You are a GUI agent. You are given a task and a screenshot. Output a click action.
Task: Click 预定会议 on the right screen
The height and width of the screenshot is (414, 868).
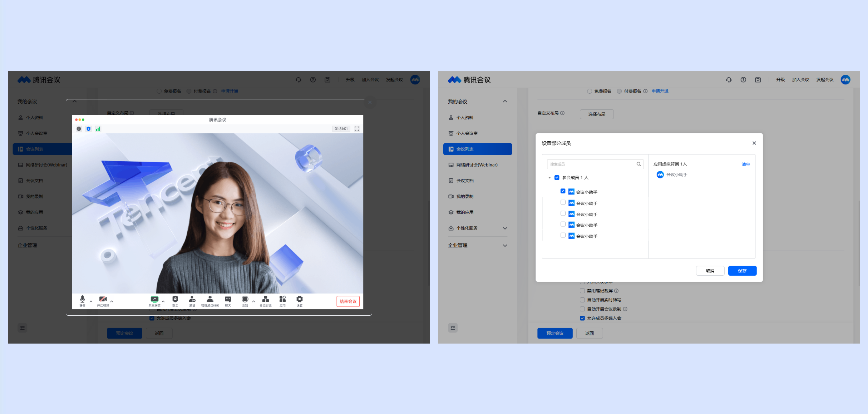pos(555,333)
